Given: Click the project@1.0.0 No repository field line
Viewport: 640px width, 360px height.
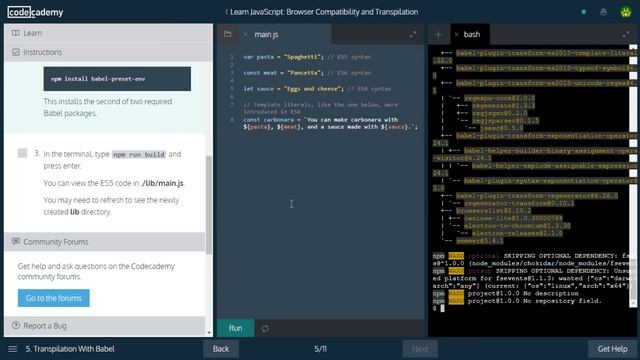Looking at the screenshot, I should (517, 301).
